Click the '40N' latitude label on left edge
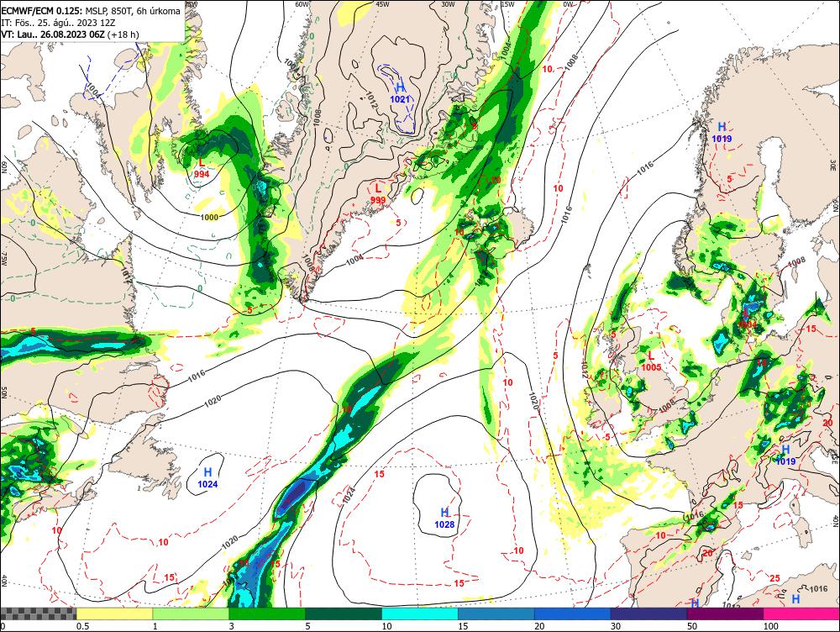Screen dimensions: 840x632 click(x=4, y=582)
